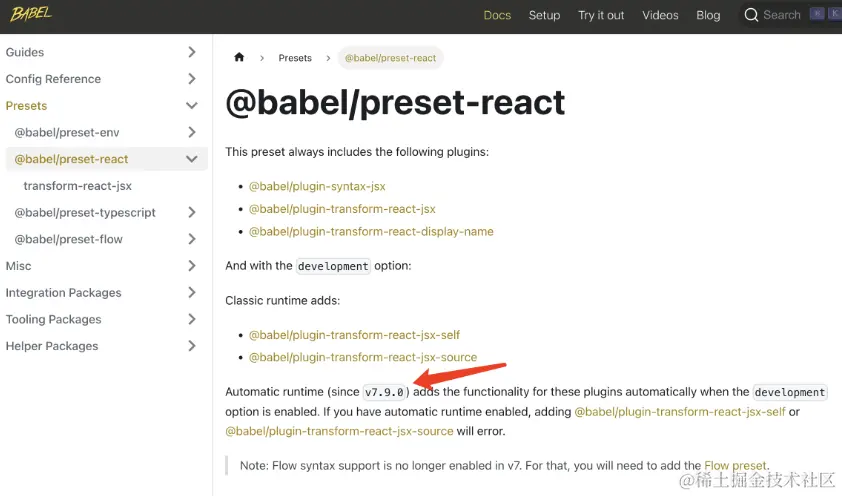
Task: Follow the Flow preset link
Action: click(x=735, y=465)
